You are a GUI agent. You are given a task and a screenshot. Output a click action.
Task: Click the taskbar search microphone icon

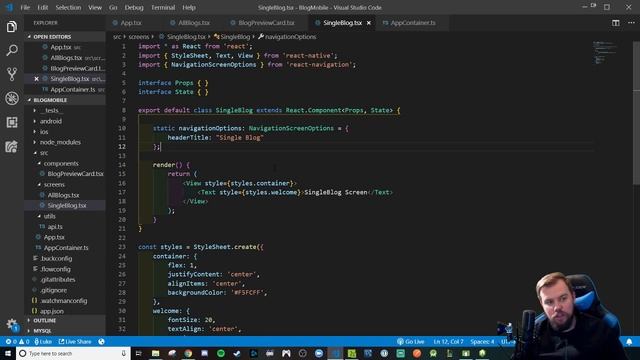[124, 353]
